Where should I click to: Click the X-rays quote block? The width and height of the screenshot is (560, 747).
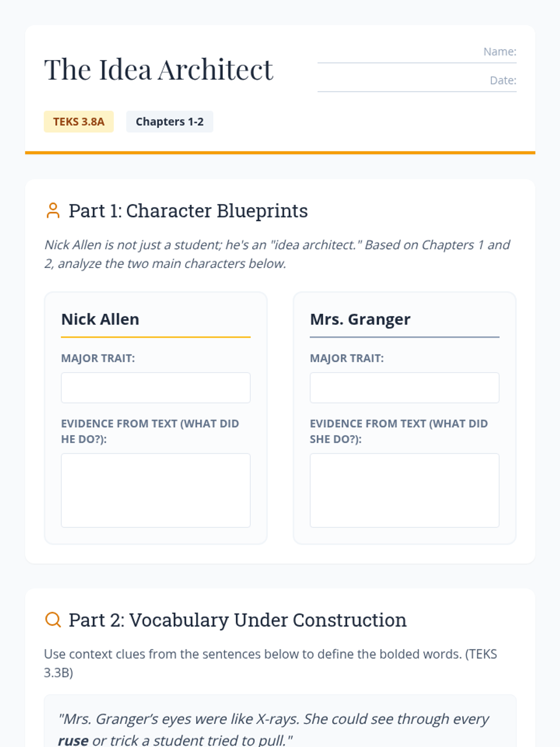[x=280, y=721]
